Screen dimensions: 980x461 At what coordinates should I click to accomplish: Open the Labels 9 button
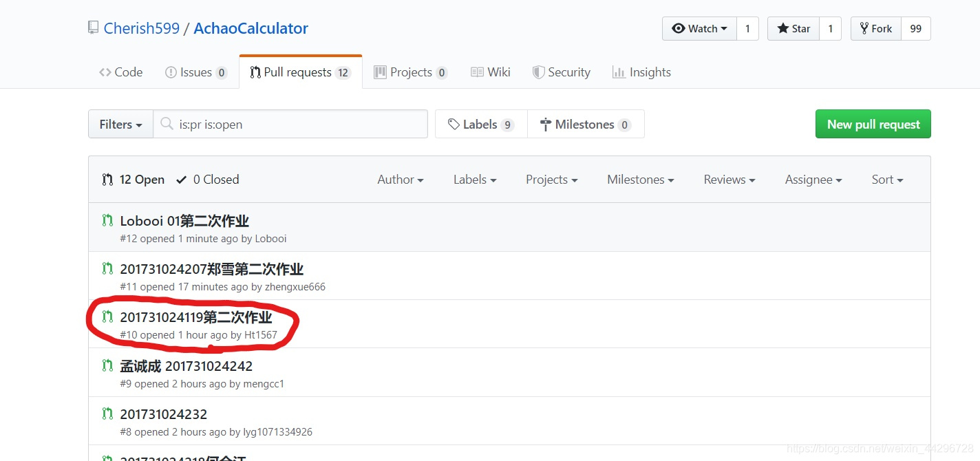tap(481, 125)
